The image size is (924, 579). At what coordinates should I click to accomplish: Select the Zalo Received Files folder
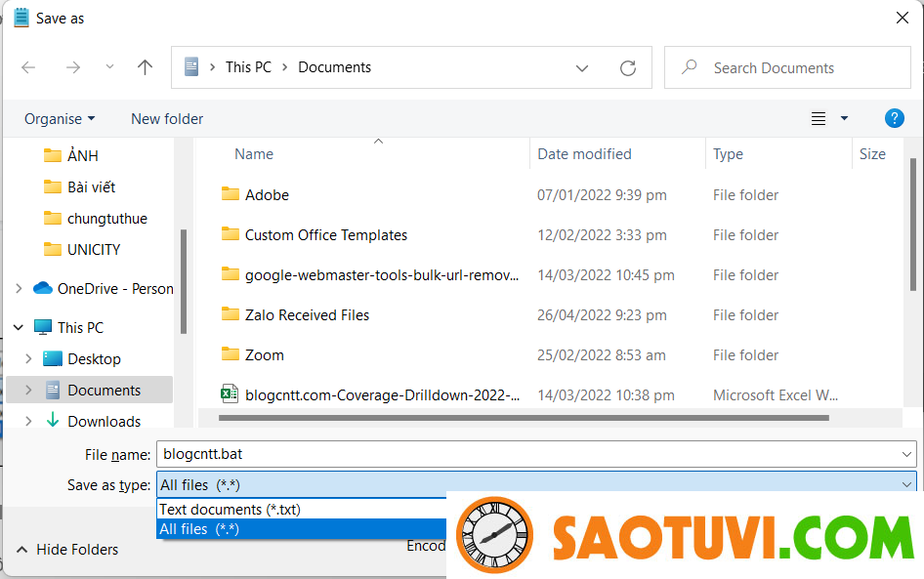coord(307,315)
